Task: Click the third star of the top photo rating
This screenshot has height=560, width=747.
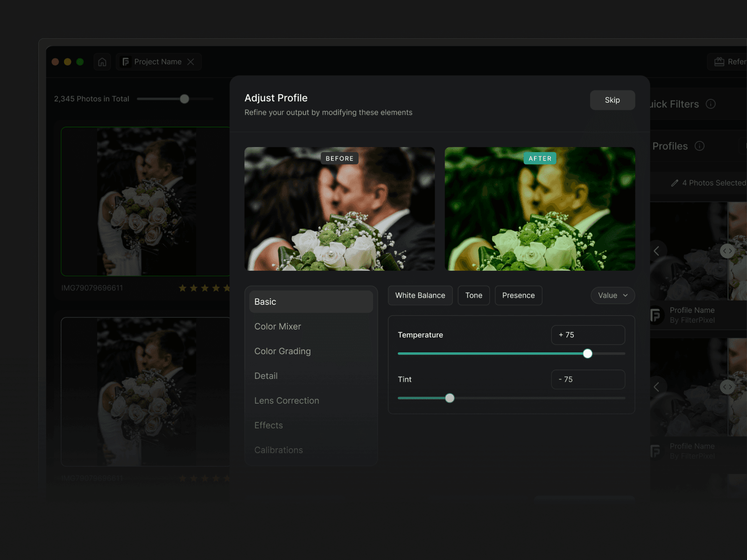Action: [205, 288]
